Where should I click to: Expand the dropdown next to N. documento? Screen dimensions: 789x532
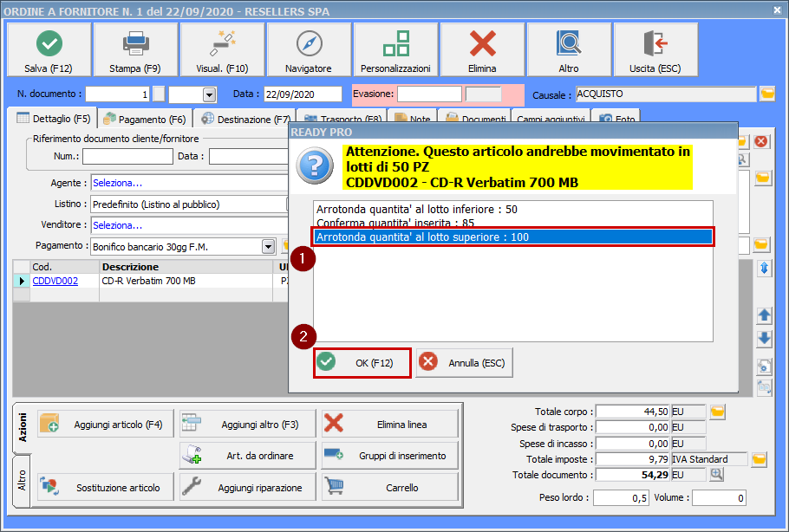pyautogui.click(x=209, y=94)
